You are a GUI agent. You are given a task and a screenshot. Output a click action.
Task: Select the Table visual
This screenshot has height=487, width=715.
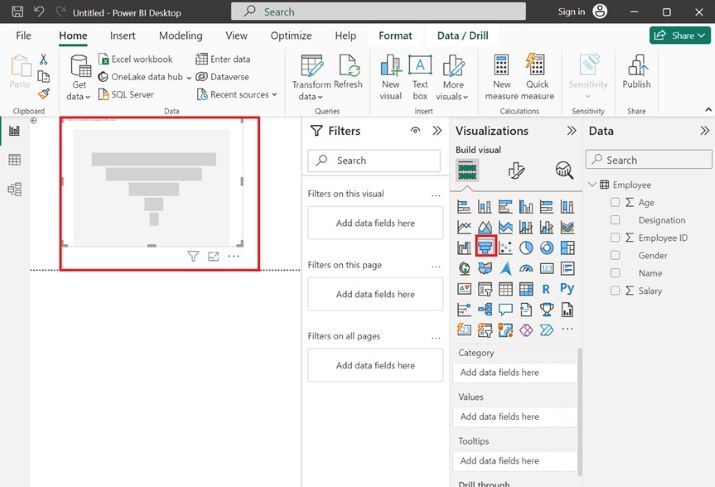point(505,289)
